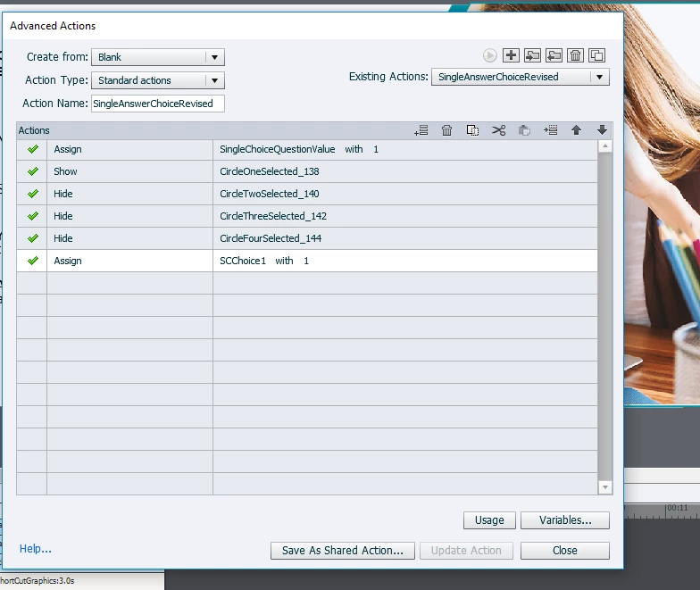Click the actions list scrollbar down arrow
The width and height of the screenshot is (700, 590).
[605, 487]
